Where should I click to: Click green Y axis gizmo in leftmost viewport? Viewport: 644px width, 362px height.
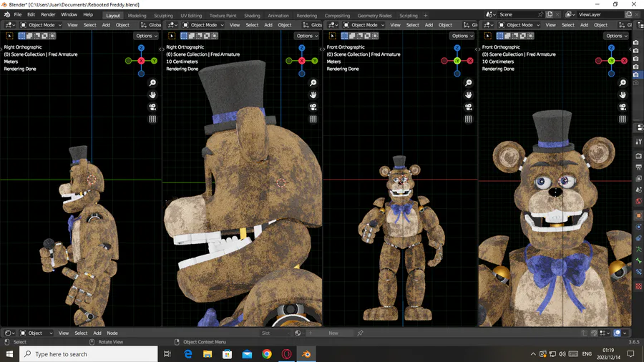tap(154, 61)
